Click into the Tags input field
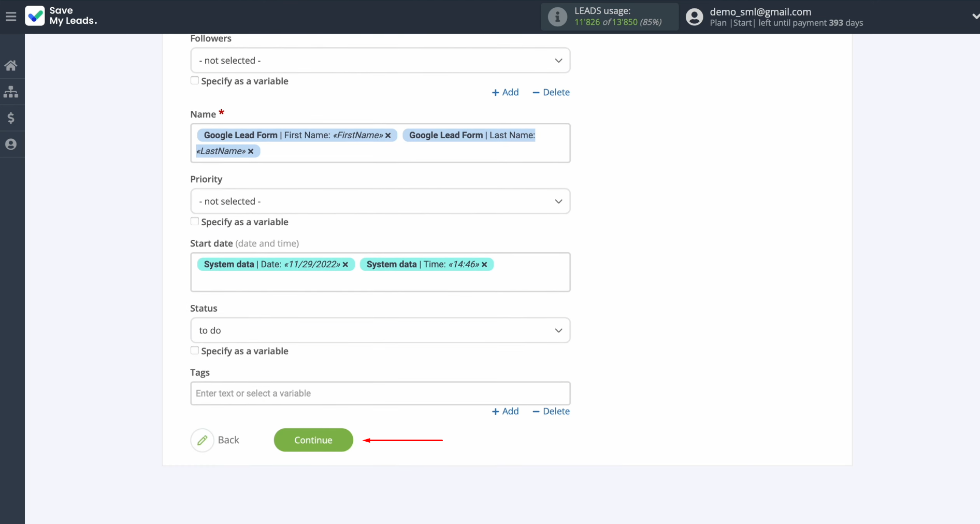 (380, 394)
